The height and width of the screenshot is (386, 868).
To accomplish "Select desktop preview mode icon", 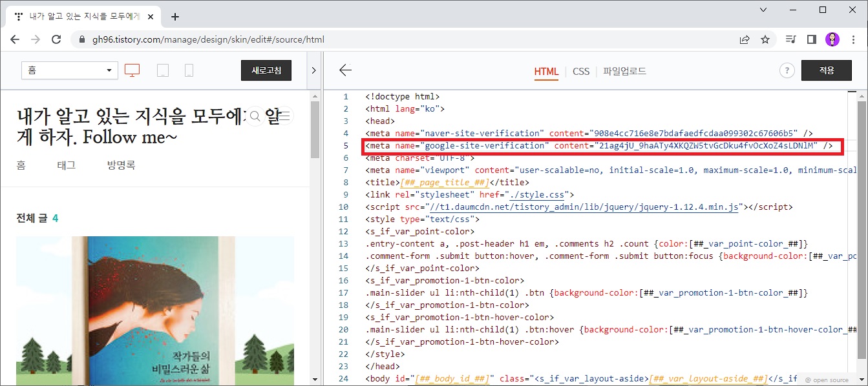I will 132,70.
